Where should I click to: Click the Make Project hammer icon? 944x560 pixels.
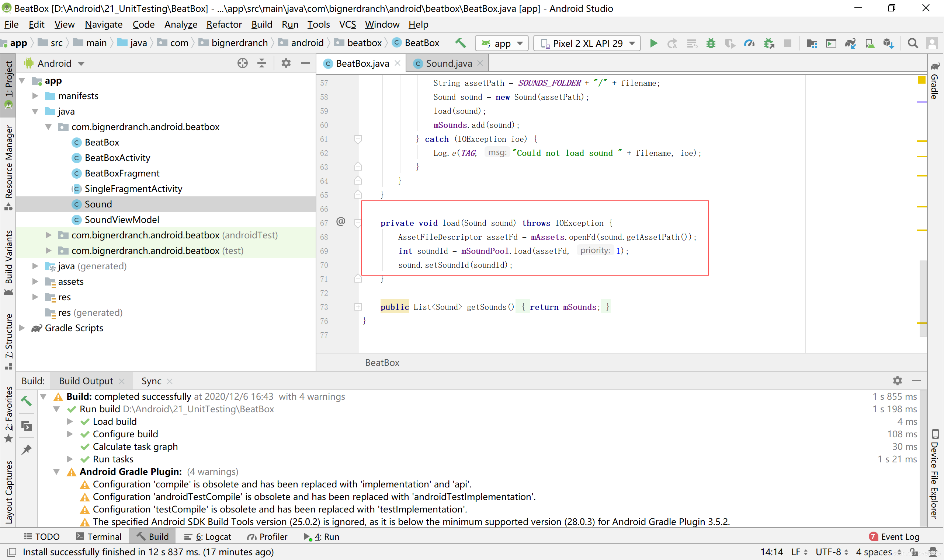point(460,43)
